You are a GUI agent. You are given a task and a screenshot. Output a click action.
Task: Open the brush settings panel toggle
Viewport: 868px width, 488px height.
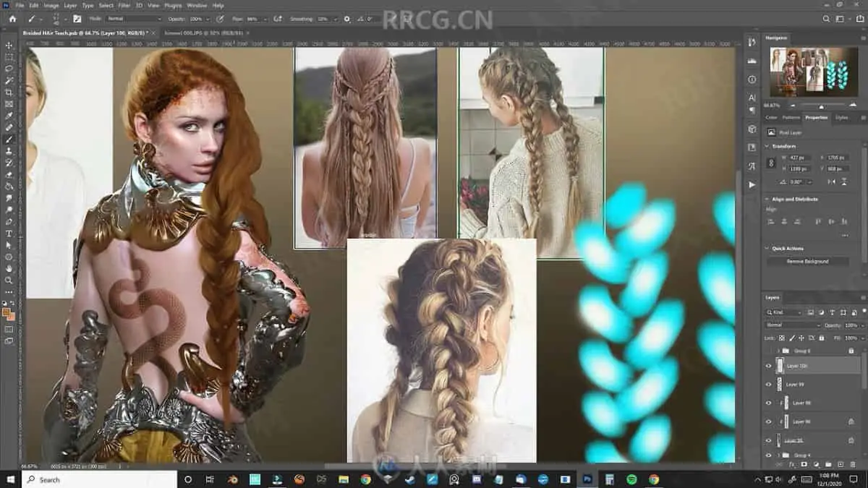pos(77,18)
